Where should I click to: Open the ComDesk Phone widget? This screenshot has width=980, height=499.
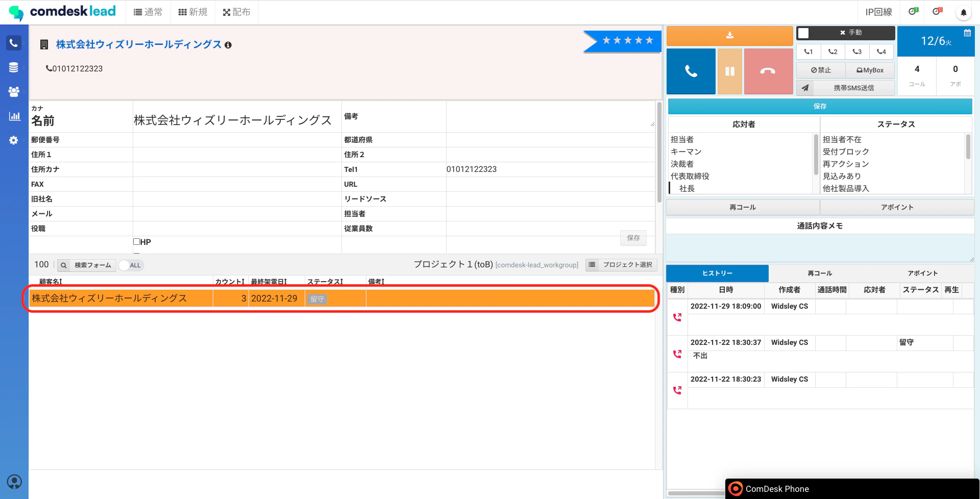coord(852,489)
